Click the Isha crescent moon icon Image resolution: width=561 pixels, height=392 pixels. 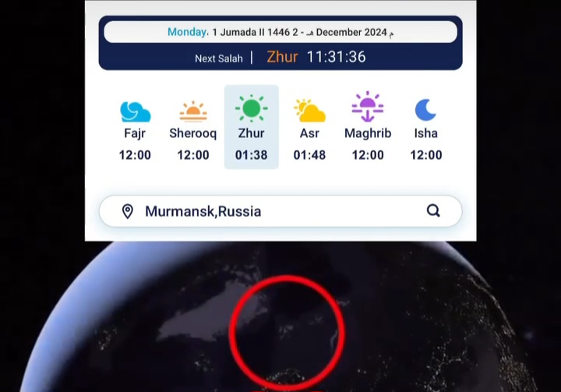[x=425, y=110]
